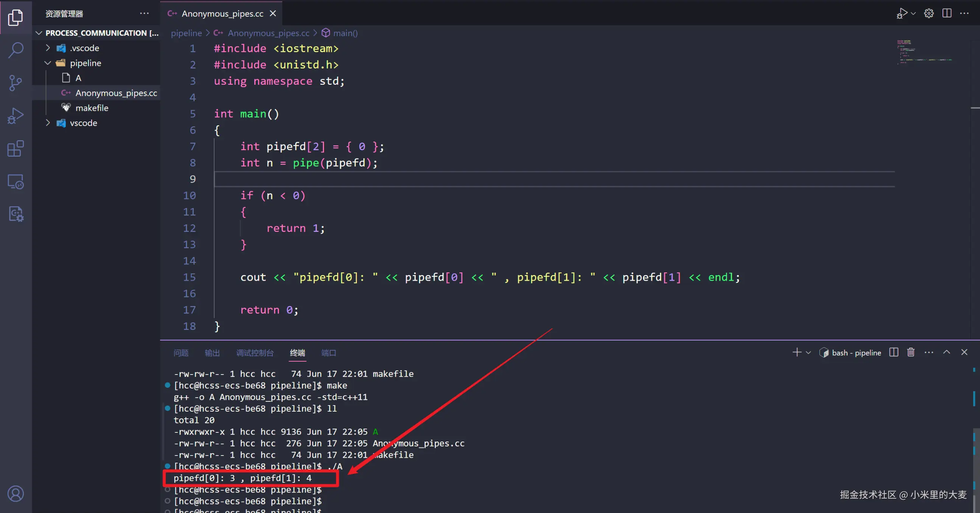
Task: Open the Extensions view
Action: click(x=16, y=149)
